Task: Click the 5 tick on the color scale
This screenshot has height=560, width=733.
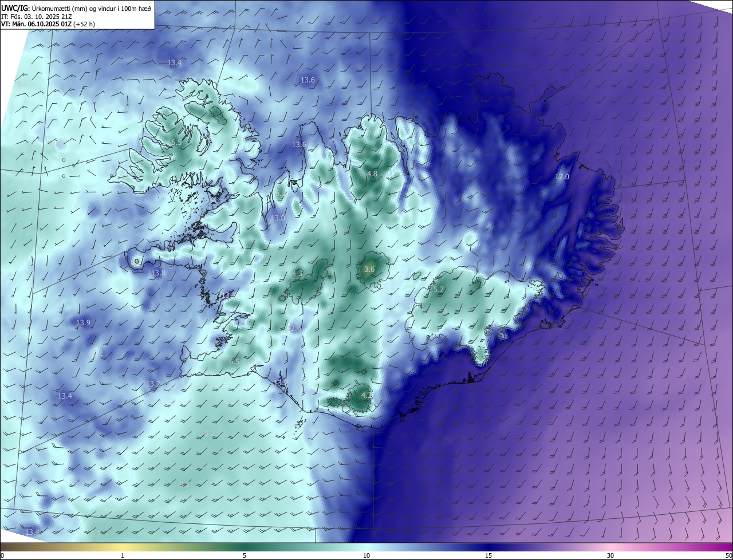Action: [245, 555]
